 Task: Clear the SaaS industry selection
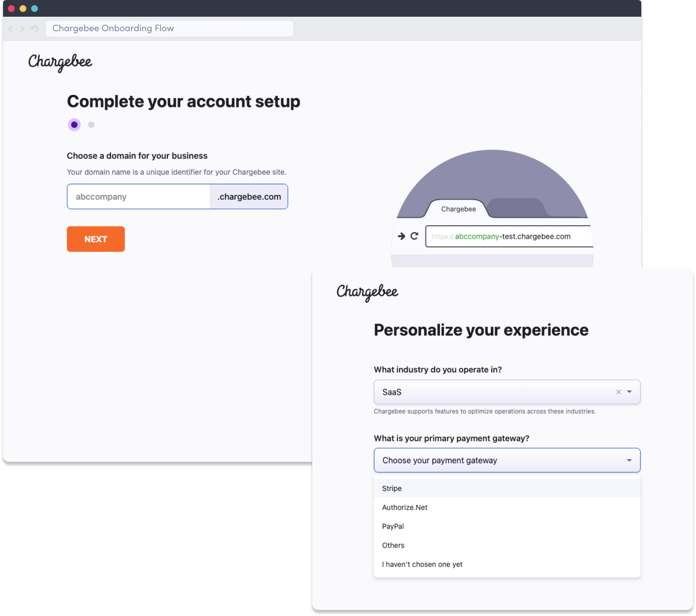tap(618, 392)
